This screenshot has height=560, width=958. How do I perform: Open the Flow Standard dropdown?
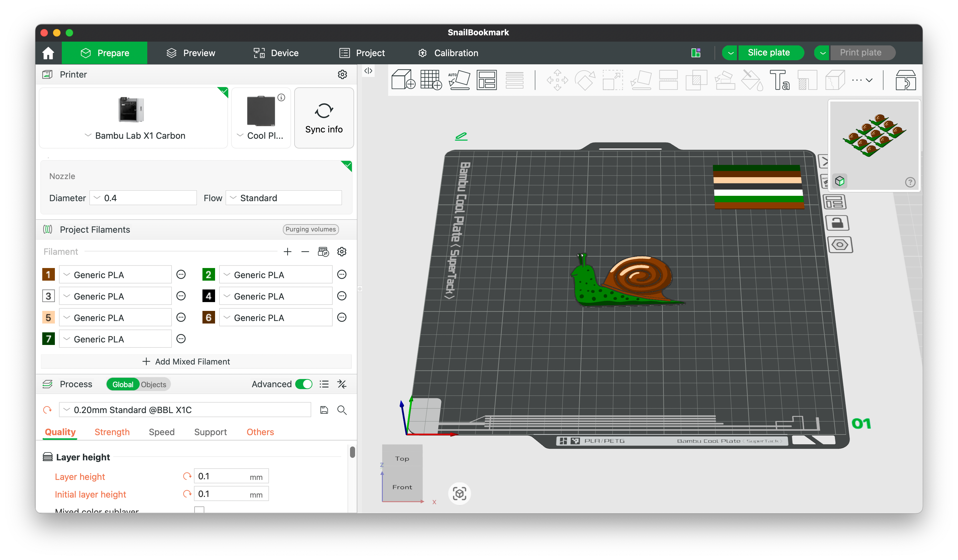click(283, 198)
